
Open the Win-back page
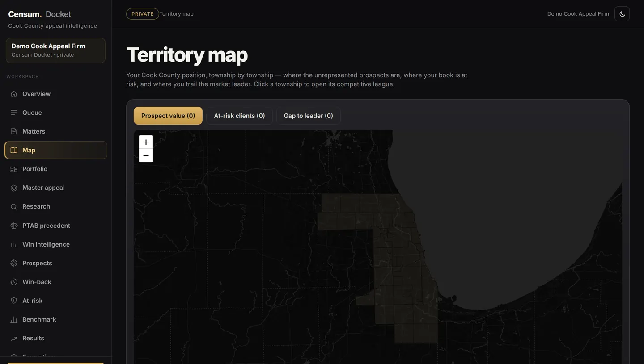point(56,282)
